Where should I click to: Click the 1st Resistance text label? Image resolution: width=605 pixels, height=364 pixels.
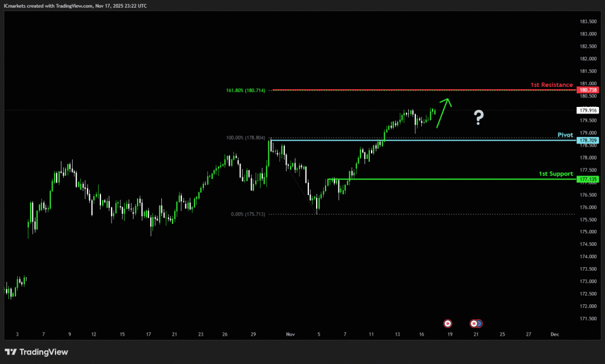tap(551, 84)
